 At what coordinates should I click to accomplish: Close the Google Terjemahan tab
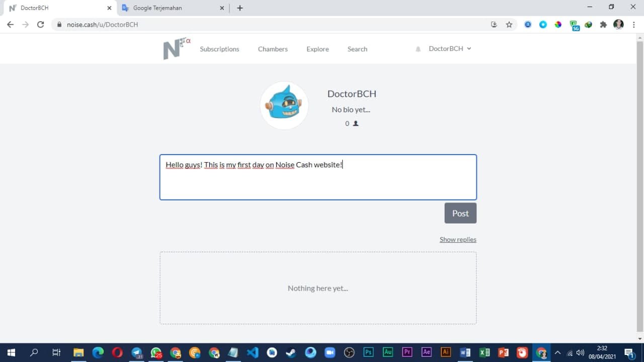[x=222, y=8]
